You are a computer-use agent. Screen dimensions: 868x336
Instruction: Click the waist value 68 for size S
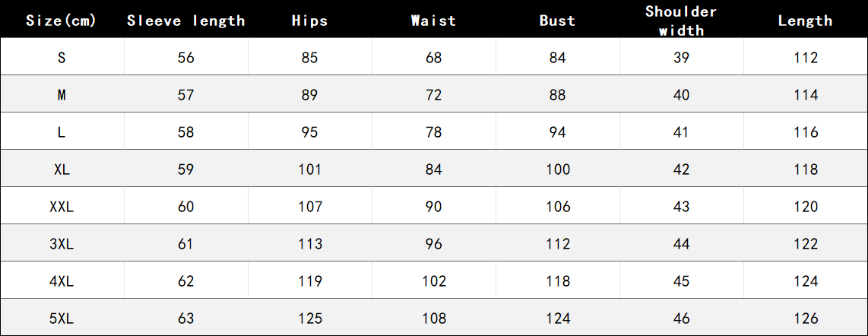434,58
